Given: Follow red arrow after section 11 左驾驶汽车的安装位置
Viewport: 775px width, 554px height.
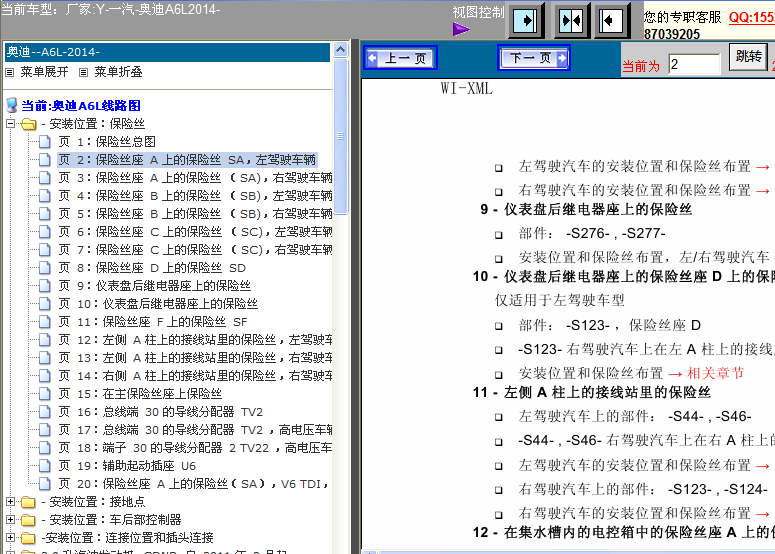Looking at the screenshot, I should [x=763, y=466].
